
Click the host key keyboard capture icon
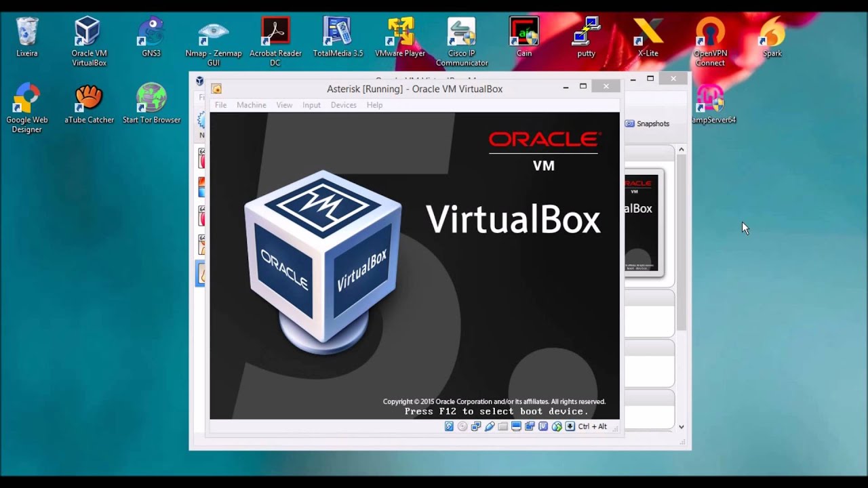[x=570, y=426]
